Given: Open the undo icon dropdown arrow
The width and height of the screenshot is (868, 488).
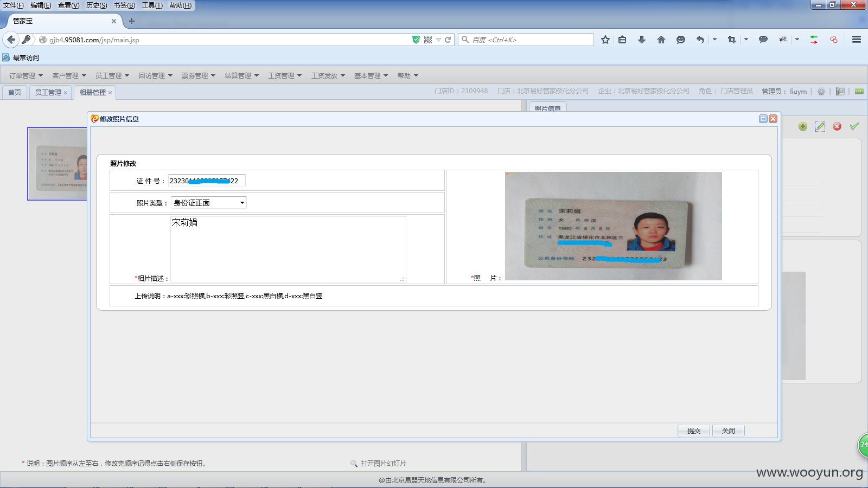Looking at the screenshot, I should [714, 40].
